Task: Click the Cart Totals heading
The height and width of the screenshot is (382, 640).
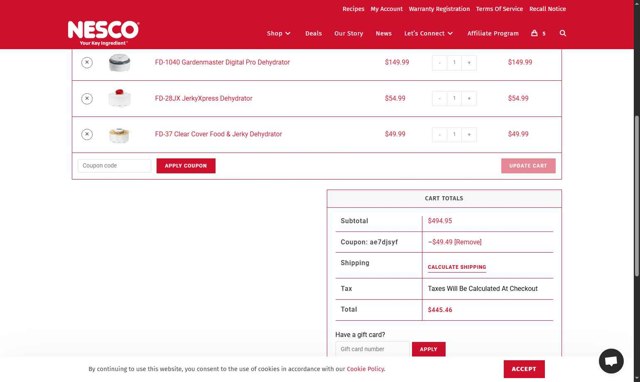Action: pyautogui.click(x=444, y=198)
